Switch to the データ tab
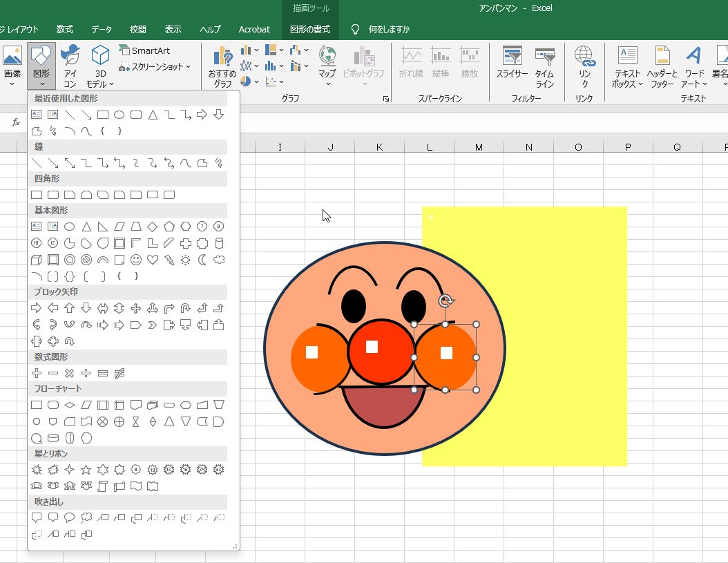Image resolution: width=728 pixels, height=563 pixels. coord(102,29)
